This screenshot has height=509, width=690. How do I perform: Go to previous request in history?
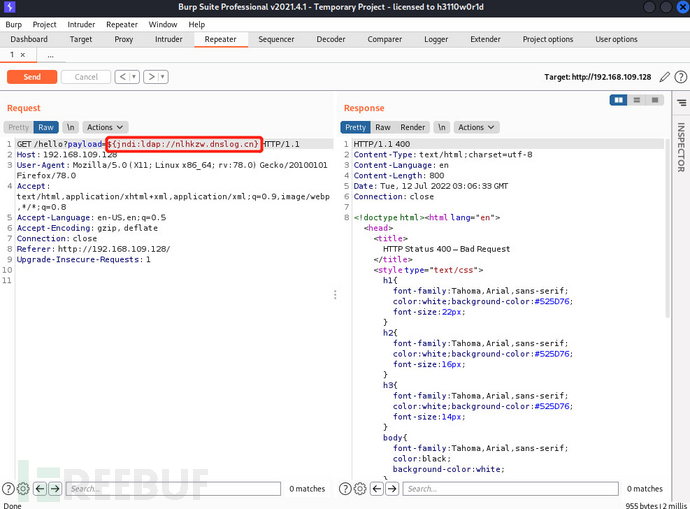pyautogui.click(x=123, y=77)
